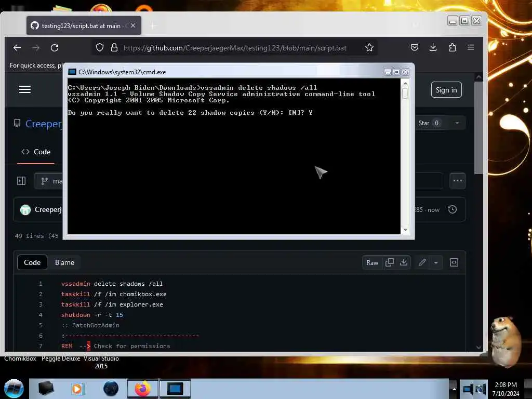Click the Firefox page scrollbar thumb
Image resolution: width=532 pixels, height=399 pixels.
coord(478,127)
